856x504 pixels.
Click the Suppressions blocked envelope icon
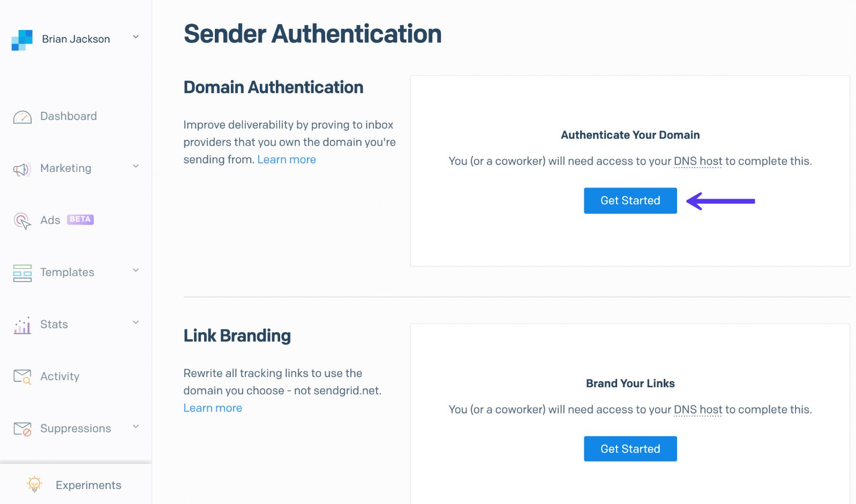(x=21, y=428)
